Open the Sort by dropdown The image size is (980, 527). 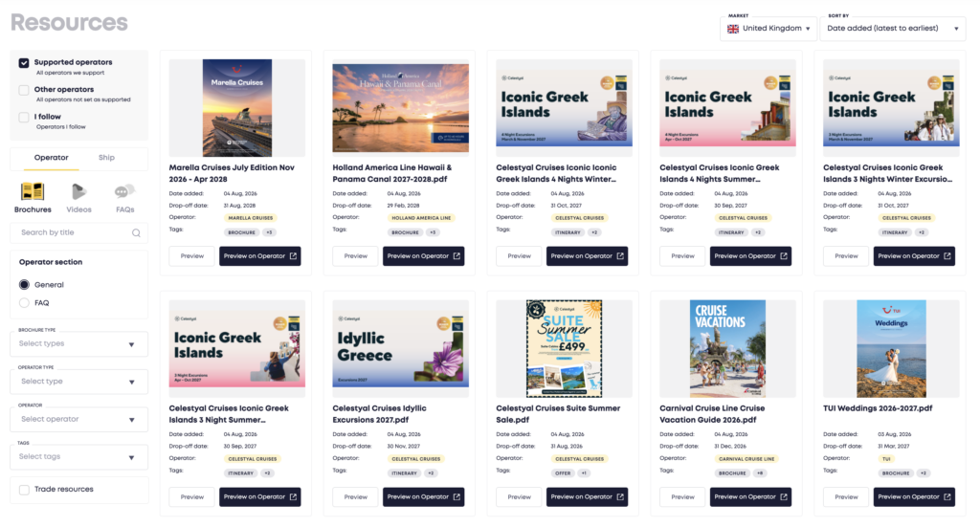(x=893, y=29)
